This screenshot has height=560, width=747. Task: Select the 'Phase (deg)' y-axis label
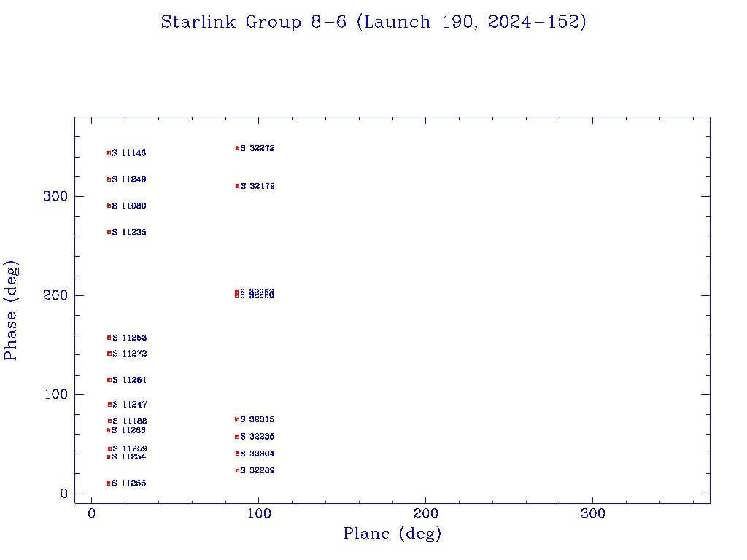[11, 311]
